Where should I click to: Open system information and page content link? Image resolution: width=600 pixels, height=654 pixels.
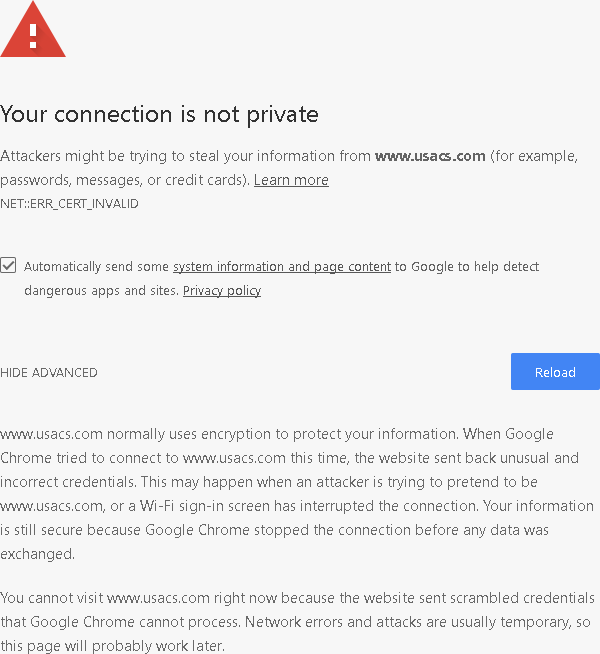282,267
